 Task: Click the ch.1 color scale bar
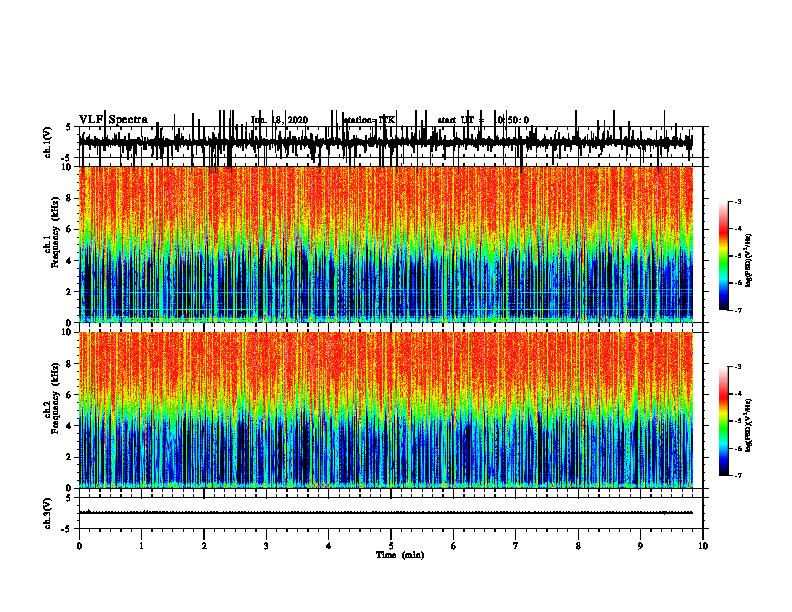723,256
